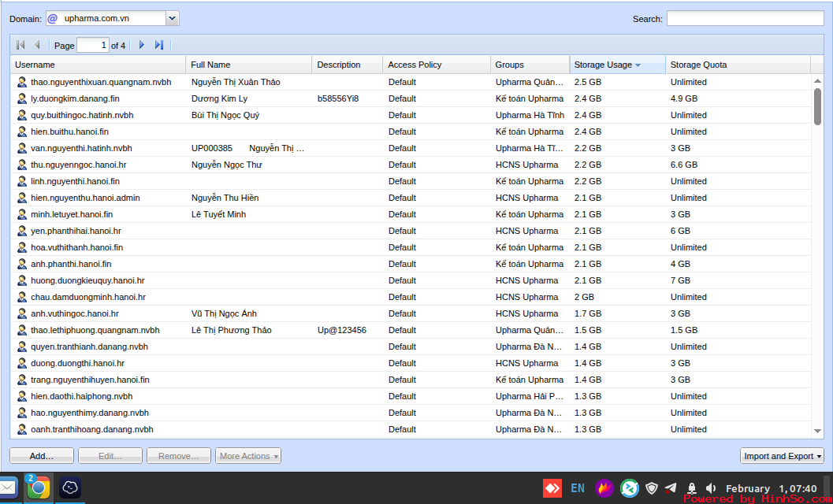
Task: Click the speaker volume tray icon
Action: [x=711, y=488]
